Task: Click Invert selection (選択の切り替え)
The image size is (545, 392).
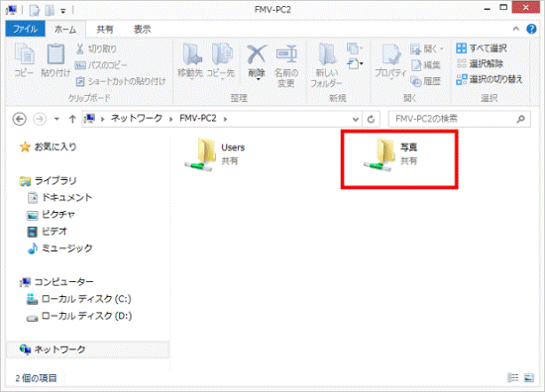Action: pyautogui.click(x=490, y=79)
